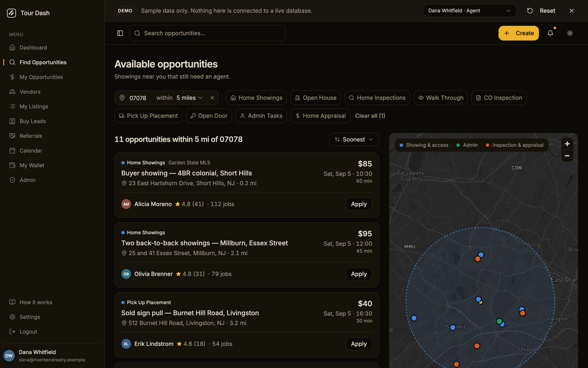Click Dana Whitfield's DW avatar
The image size is (588, 368).
click(9, 356)
